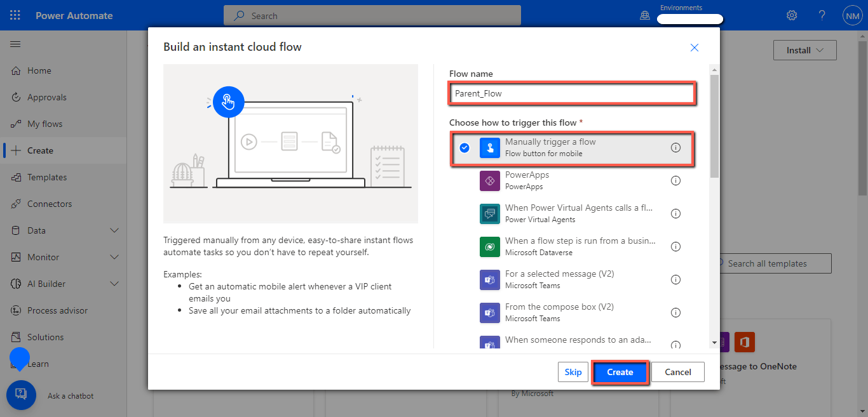
Task: Select From the compose box (V2) Teams icon
Action: 490,312
